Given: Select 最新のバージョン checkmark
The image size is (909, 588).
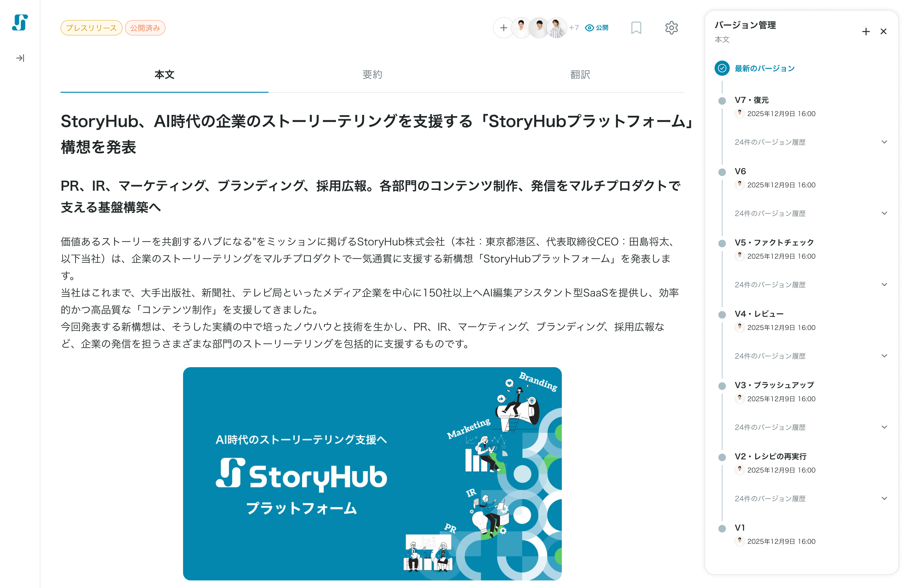Looking at the screenshot, I should pos(722,68).
